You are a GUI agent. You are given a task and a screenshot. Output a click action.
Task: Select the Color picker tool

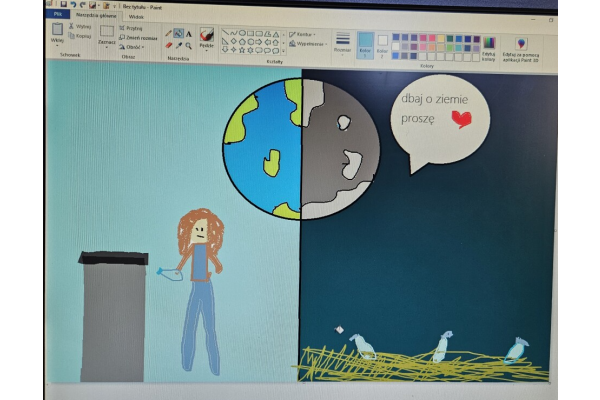tap(178, 45)
